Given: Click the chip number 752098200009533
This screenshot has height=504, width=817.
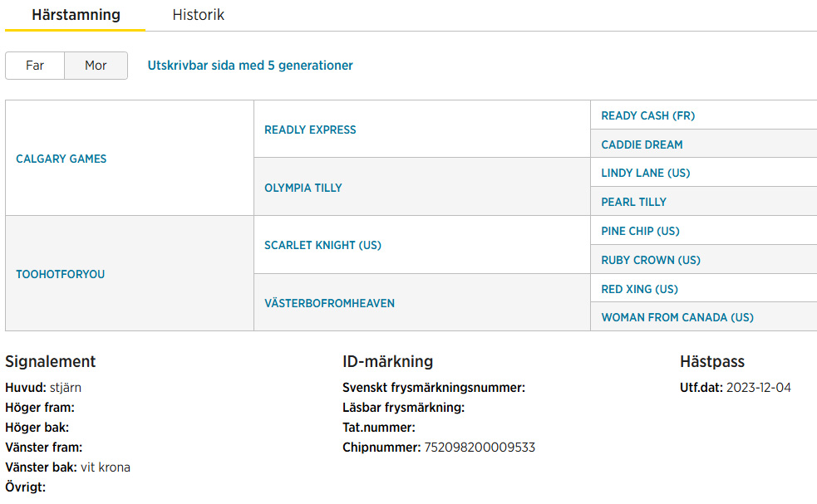Looking at the screenshot, I should [480, 448].
